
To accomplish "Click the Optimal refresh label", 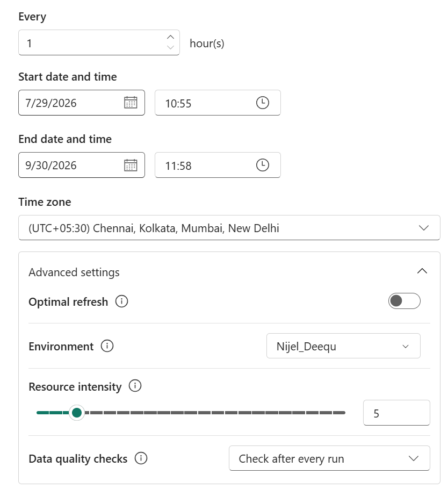I will [68, 302].
